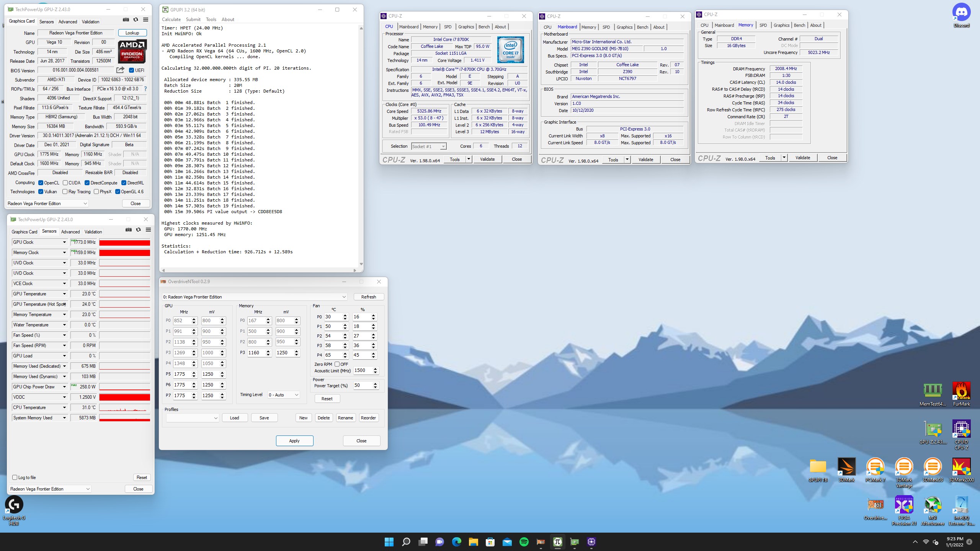Switch to Advanced tab in top GPU-Z window

[68, 22]
